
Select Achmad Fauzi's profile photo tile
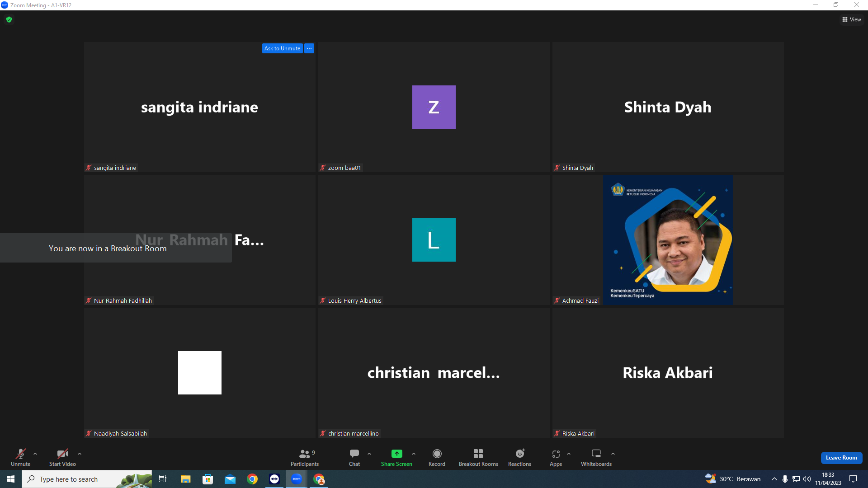coord(668,240)
